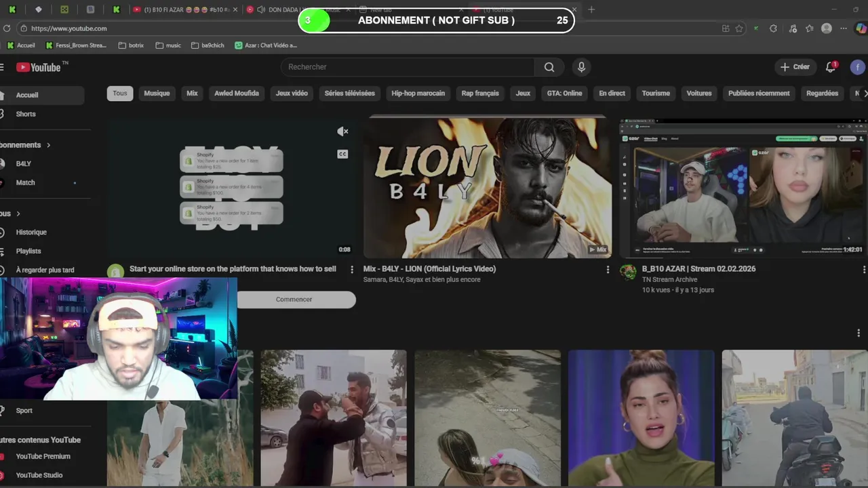Mute the DON DADA tab audio

(261, 9)
